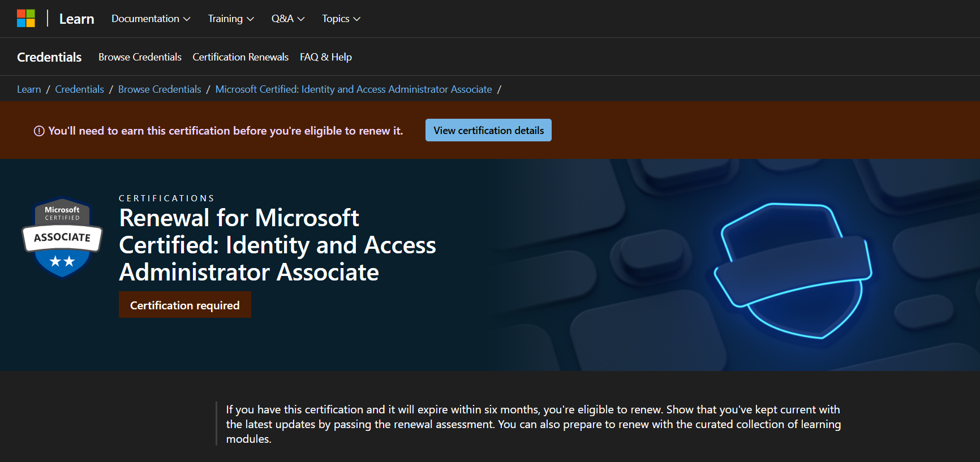Open the Q&A dropdown menu
This screenshot has height=462, width=980.
click(x=288, y=19)
